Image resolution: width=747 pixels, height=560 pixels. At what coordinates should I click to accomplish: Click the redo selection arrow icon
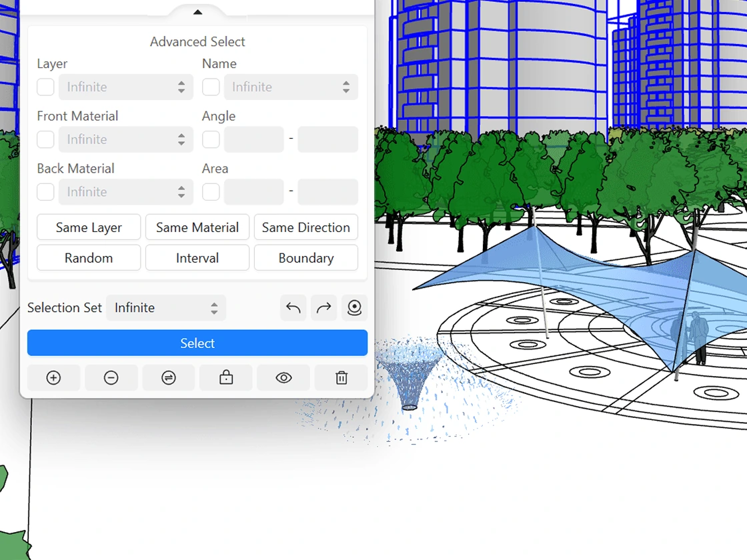(324, 308)
